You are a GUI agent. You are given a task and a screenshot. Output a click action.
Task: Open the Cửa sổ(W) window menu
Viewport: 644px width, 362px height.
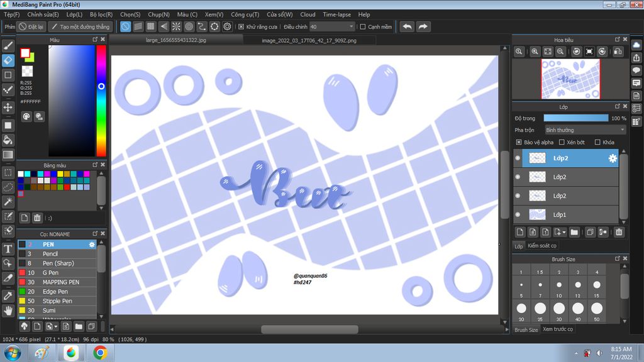pos(280,14)
